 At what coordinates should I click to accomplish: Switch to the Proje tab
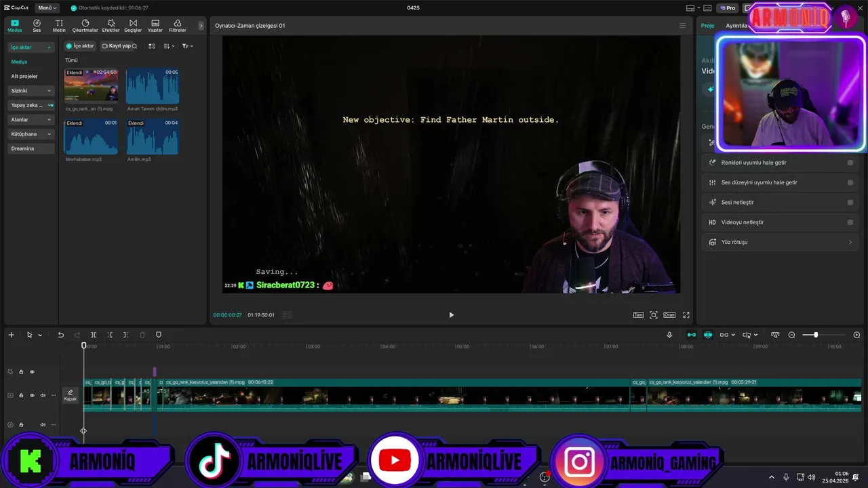(x=707, y=26)
